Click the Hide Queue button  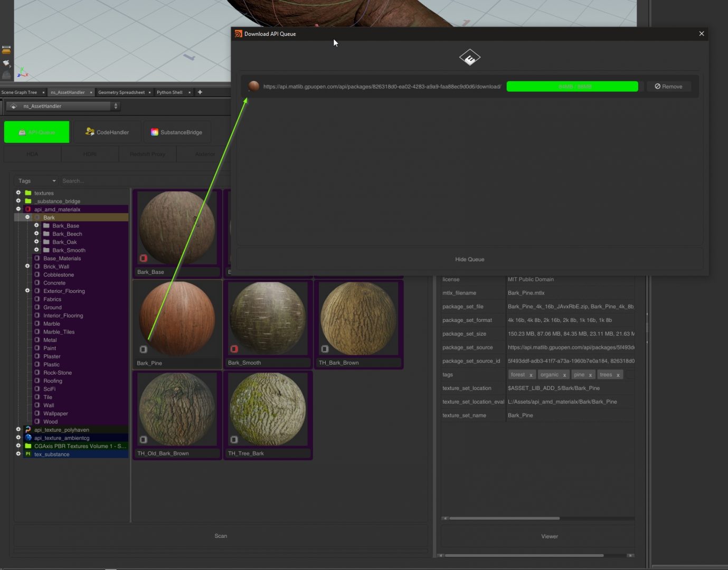click(x=469, y=259)
